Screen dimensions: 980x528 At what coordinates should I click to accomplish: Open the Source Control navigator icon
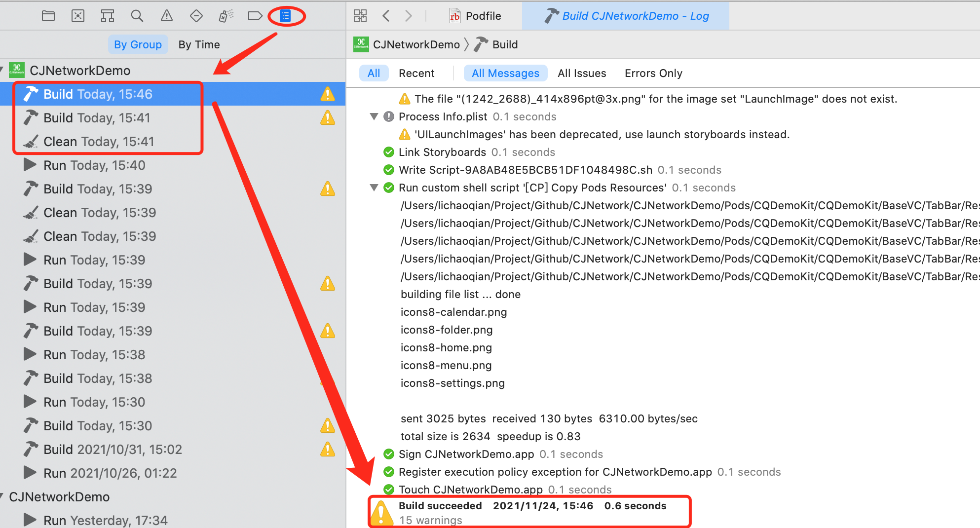(78, 16)
